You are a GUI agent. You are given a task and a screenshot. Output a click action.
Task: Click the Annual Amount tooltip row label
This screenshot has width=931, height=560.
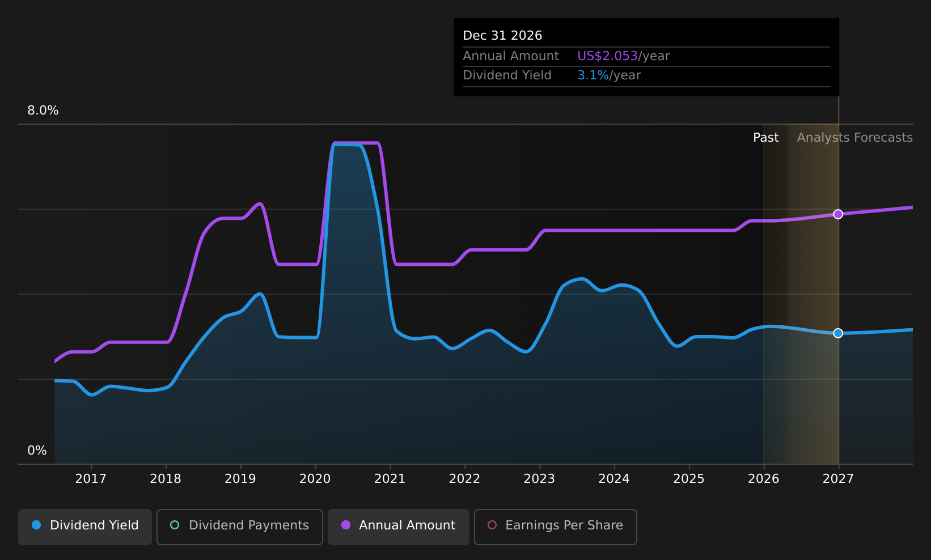point(511,56)
